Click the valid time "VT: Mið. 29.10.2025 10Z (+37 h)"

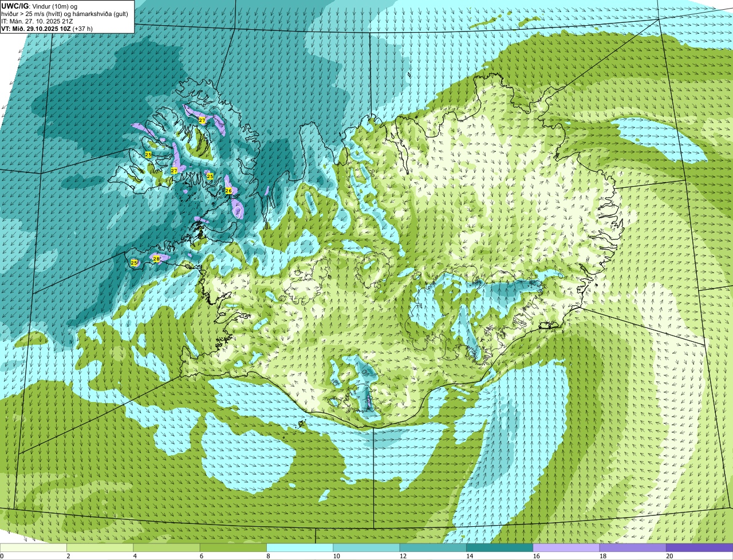click(x=47, y=29)
